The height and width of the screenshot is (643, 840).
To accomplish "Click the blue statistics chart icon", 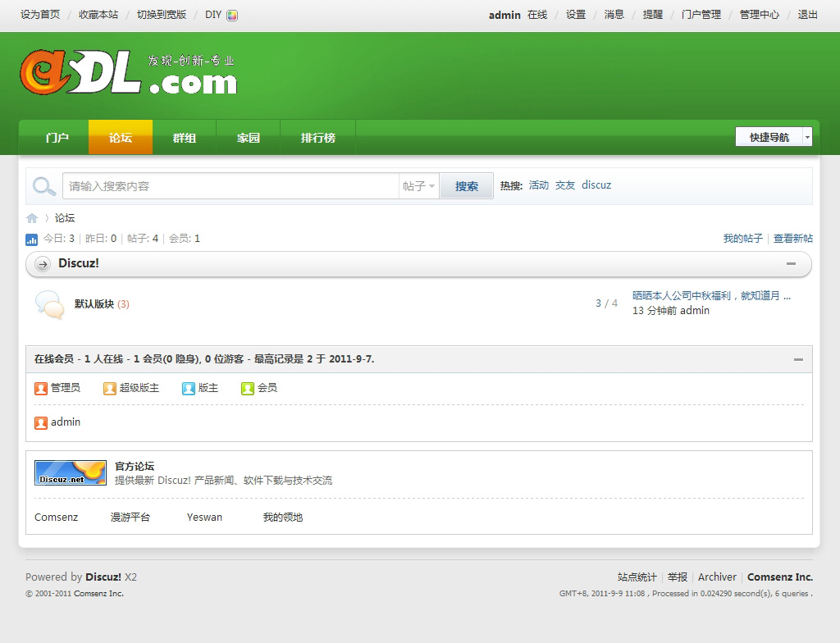I will pyautogui.click(x=32, y=239).
